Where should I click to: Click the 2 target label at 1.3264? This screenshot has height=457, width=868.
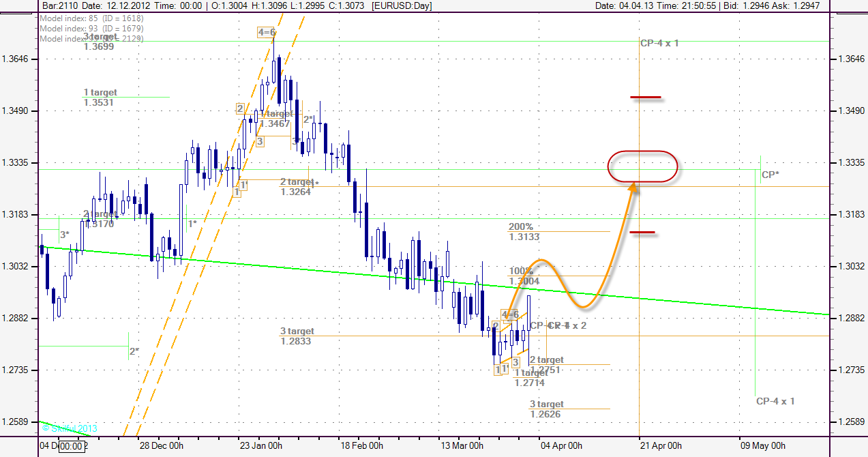[297, 187]
